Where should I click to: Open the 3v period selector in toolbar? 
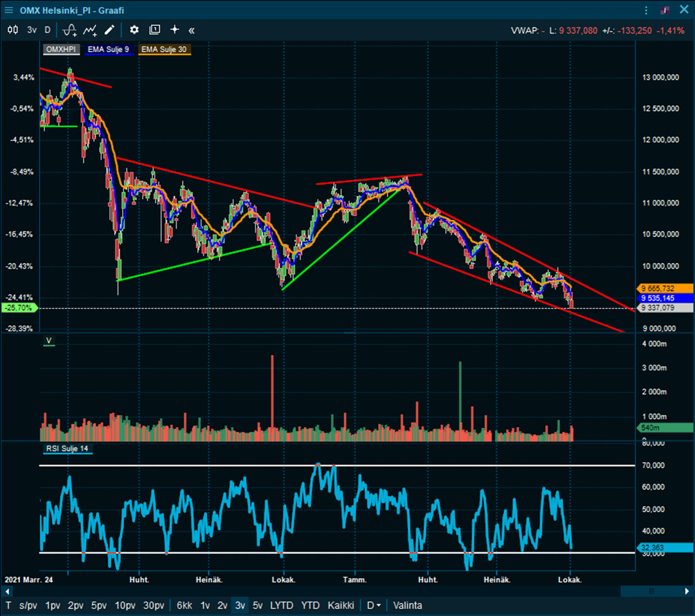click(x=32, y=30)
